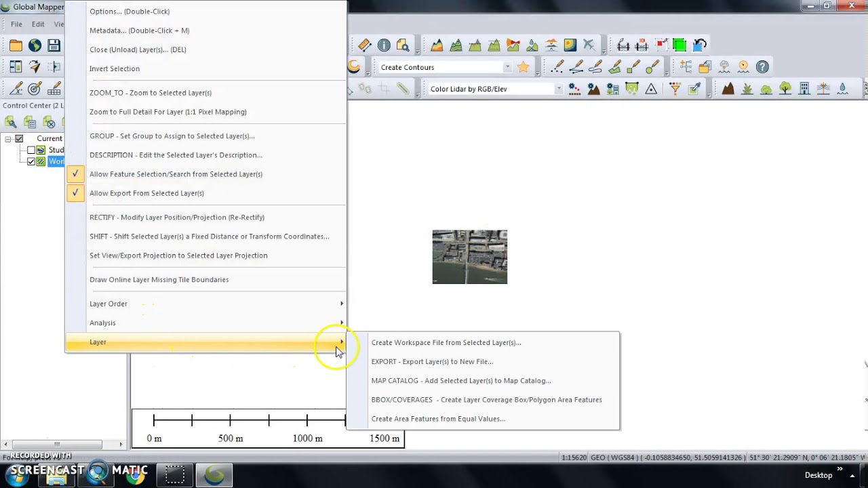Open the Create Contours dropdown

pos(507,67)
